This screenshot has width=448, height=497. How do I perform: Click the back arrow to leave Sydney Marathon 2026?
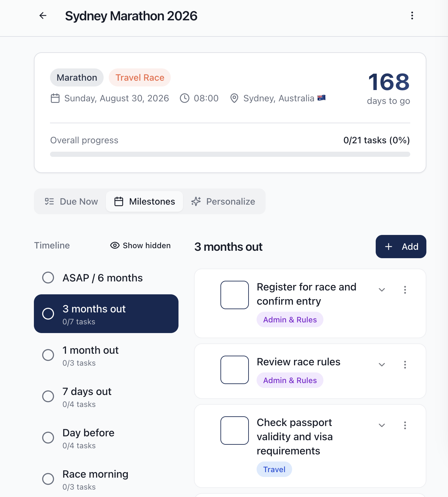click(43, 15)
